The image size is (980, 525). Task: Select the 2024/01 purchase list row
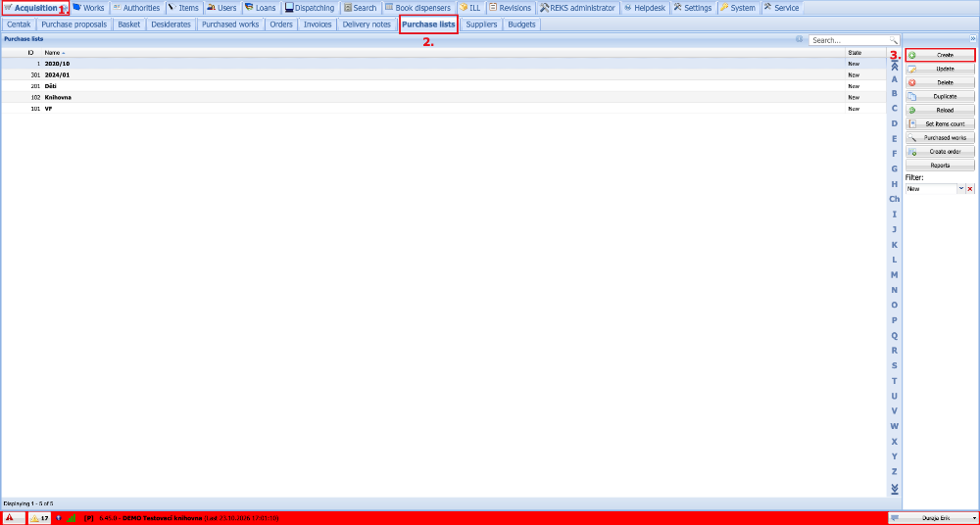(443, 74)
